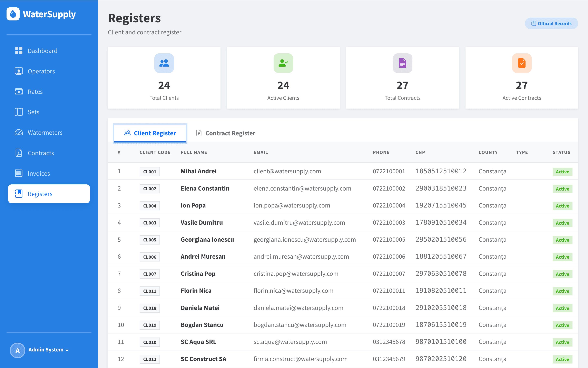The height and width of the screenshot is (368, 588).
Task: Click Active status badge for Mihai Andrei
Action: (x=562, y=172)
